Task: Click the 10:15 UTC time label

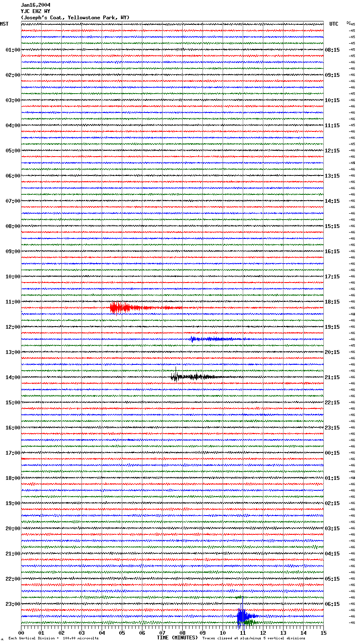Action: point(332,100)
